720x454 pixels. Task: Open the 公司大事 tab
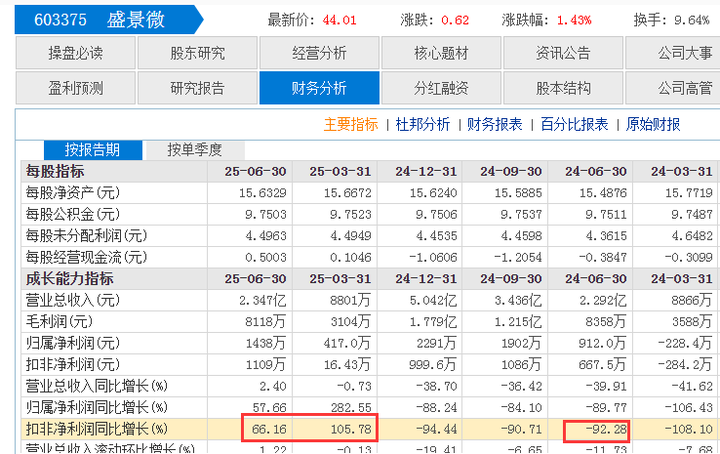(673, 53)
